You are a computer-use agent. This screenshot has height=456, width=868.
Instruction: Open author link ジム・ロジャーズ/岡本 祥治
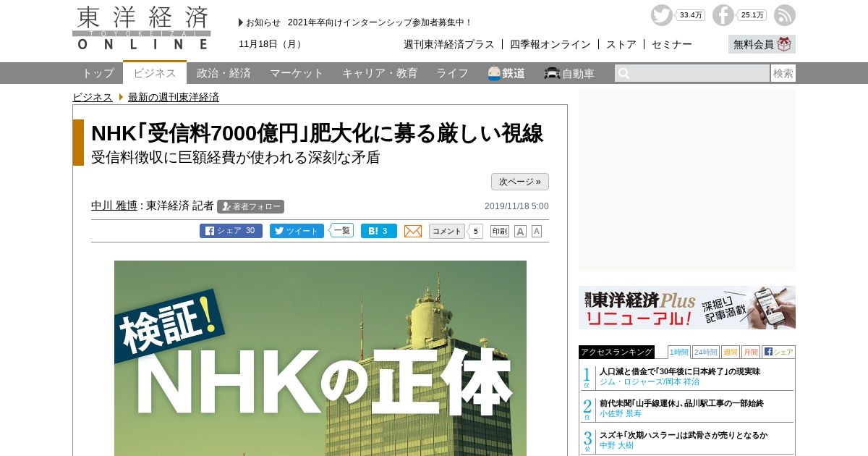[650, 381]
